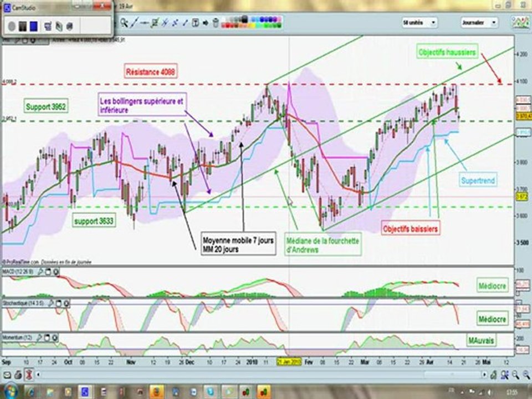Click the 'Résistance 4088' label

pos(151,71)
